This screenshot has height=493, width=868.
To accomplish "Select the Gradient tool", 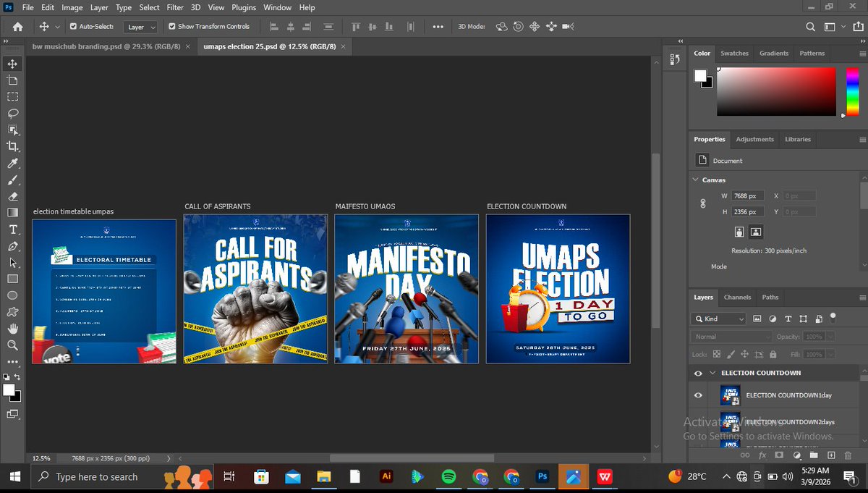I will 12,213.
